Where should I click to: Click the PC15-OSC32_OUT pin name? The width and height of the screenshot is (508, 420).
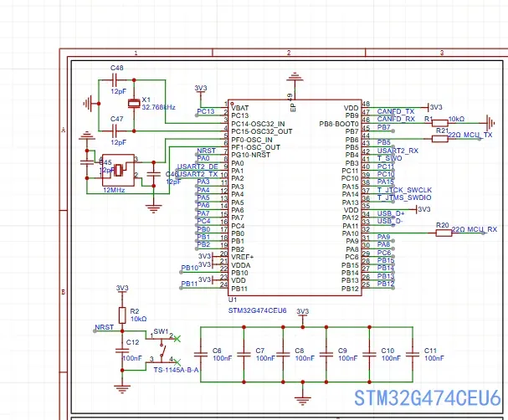[x=262, y=131]
